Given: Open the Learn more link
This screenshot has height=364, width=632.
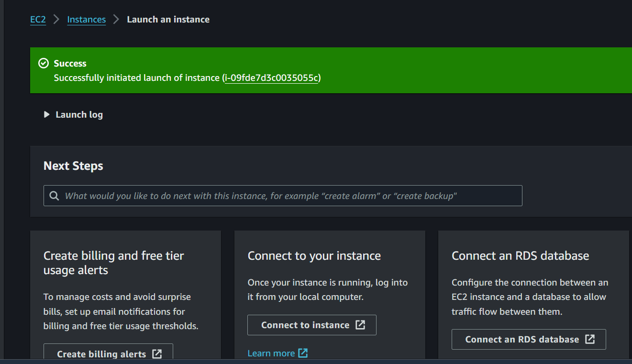Looking at the screenshot, I should click(x=271, y=353).
